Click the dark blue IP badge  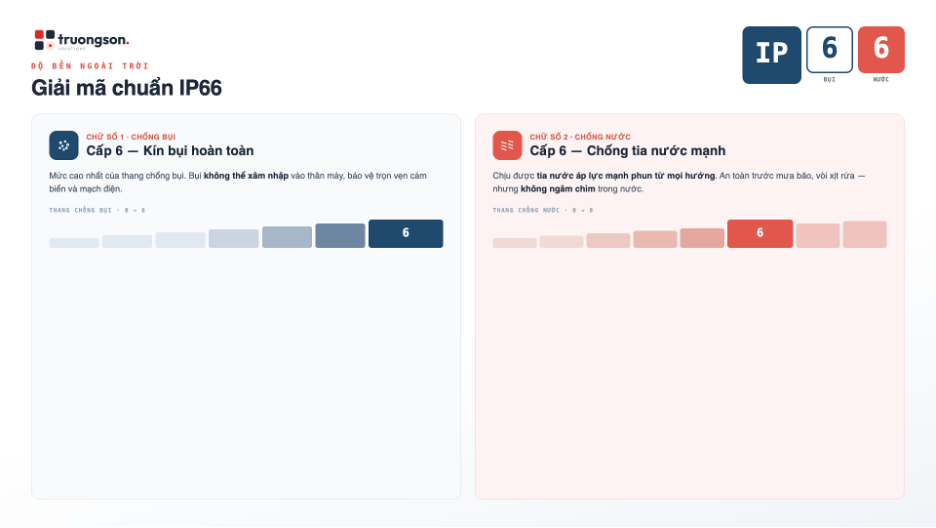coord(772,55)
